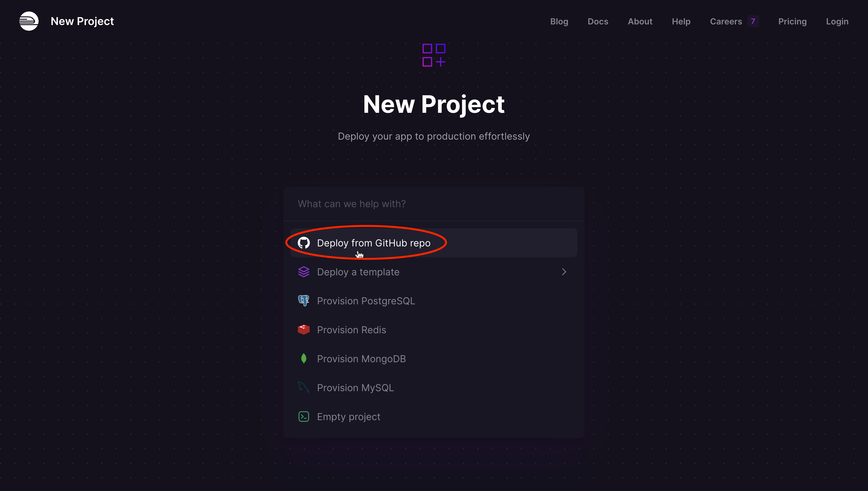Click the purple plus grid emblem above the title
The width and height of the screenshot is (868, 491).
(x=434, y=55)
